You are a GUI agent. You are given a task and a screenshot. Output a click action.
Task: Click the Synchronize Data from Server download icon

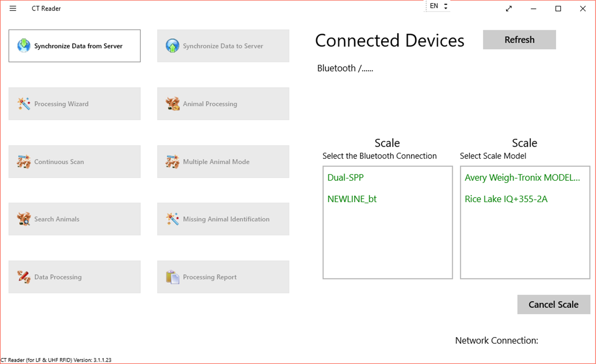pyautogui.click(x=23, y=46)
